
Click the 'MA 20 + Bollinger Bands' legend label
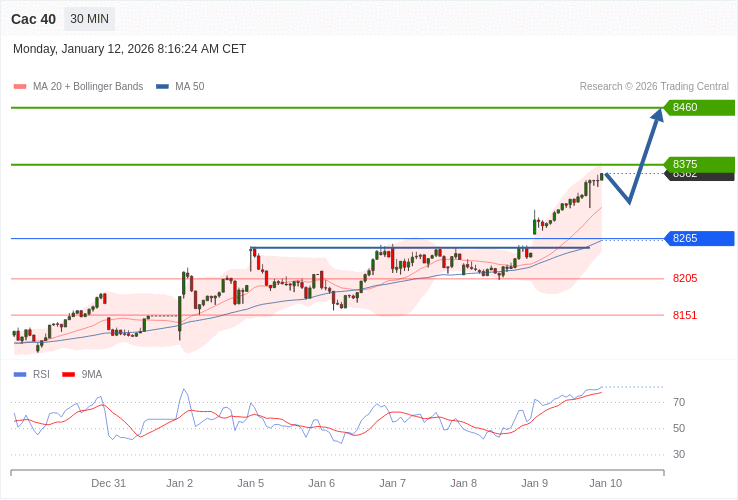click(88, 87)
